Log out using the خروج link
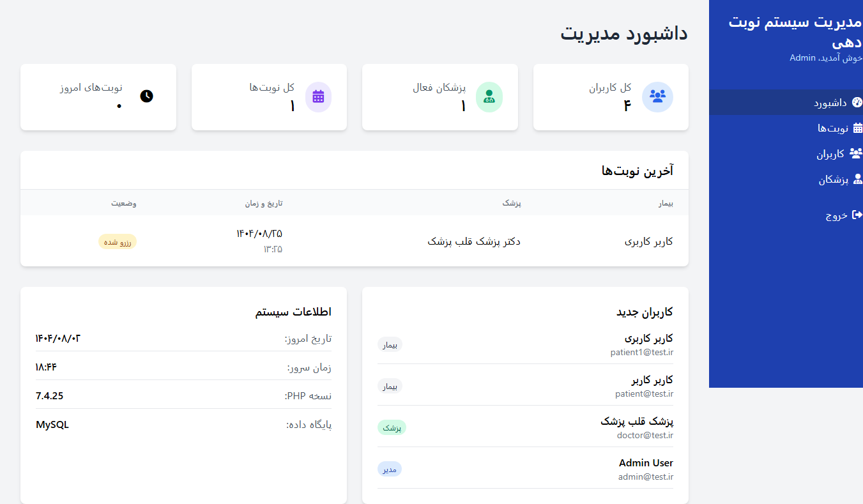The height and width of the screenshot is (504, 863). (x=836, y=215)
